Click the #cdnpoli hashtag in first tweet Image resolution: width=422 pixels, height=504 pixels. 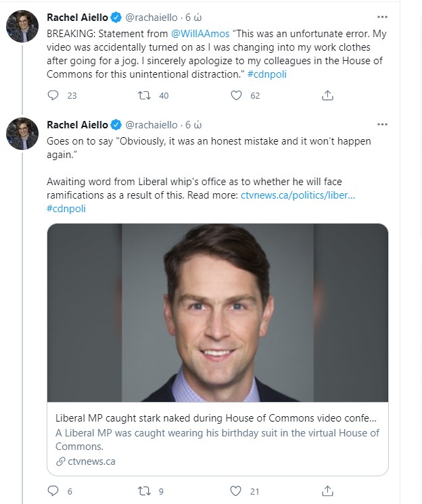point(266,74)
